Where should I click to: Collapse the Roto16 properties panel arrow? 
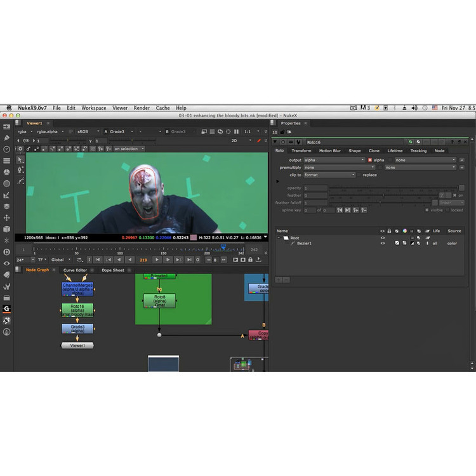(x=275, y=142)
